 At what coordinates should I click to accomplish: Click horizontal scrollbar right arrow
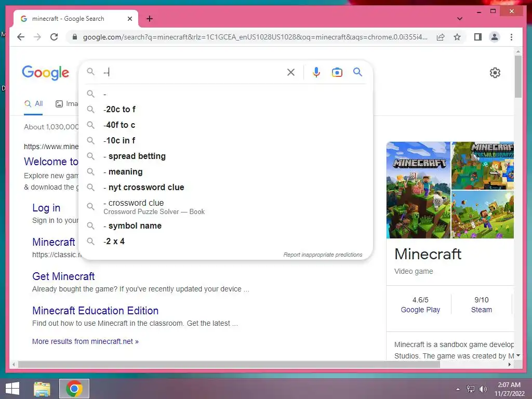(x=510, y=364)
